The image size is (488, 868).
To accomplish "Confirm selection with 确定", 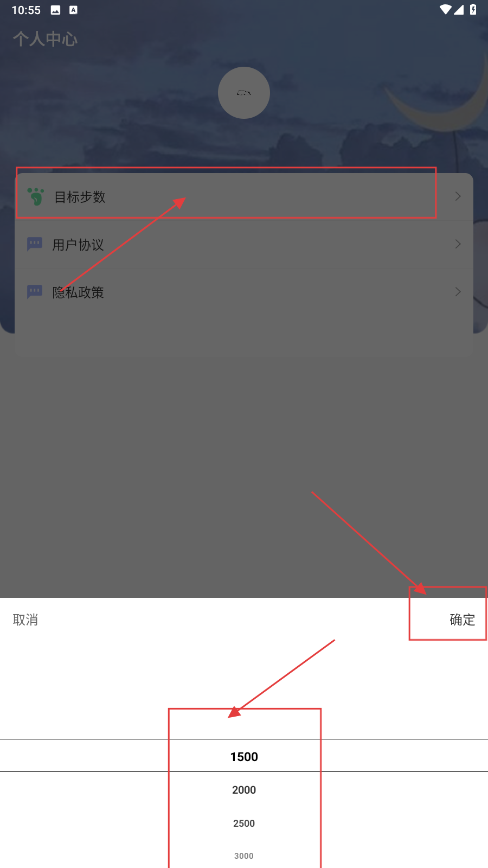I will pos(463,620).
